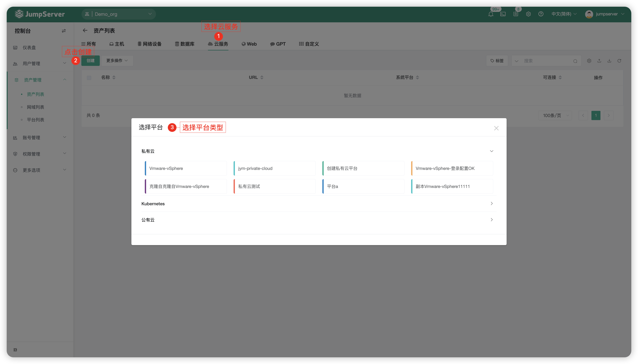Screen dimensions: 638x364
Task: Switch to the GPT tab
Action: (x=278, y=44)
